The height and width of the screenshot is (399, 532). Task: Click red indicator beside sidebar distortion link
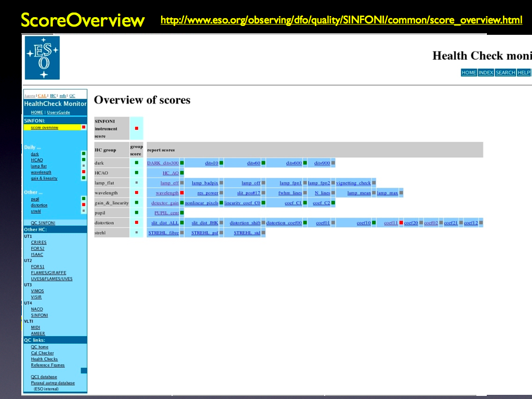[83, 205]
